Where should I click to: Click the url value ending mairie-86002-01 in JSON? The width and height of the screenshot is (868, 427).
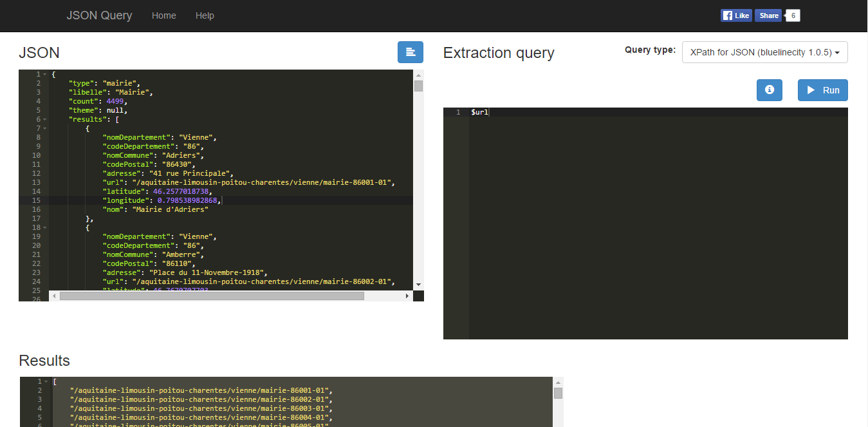[262, 281]
